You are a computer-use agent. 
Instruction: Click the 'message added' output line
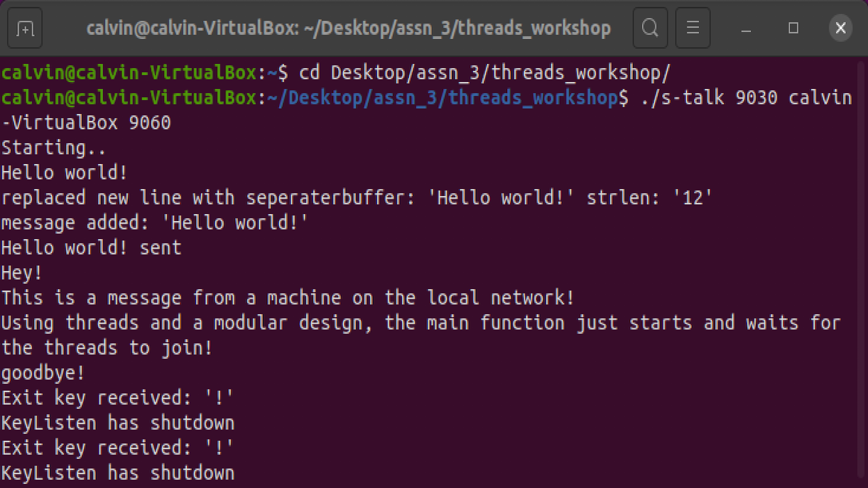pos(155,222)
